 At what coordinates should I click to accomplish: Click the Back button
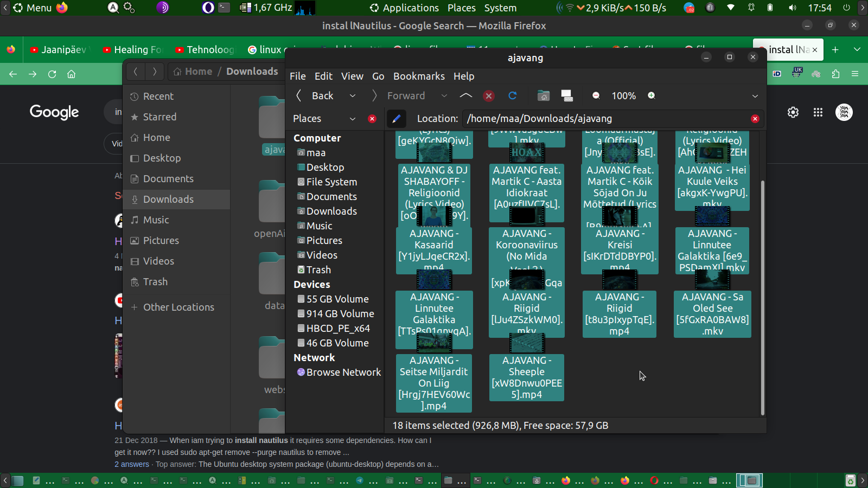tap(315, 96)
